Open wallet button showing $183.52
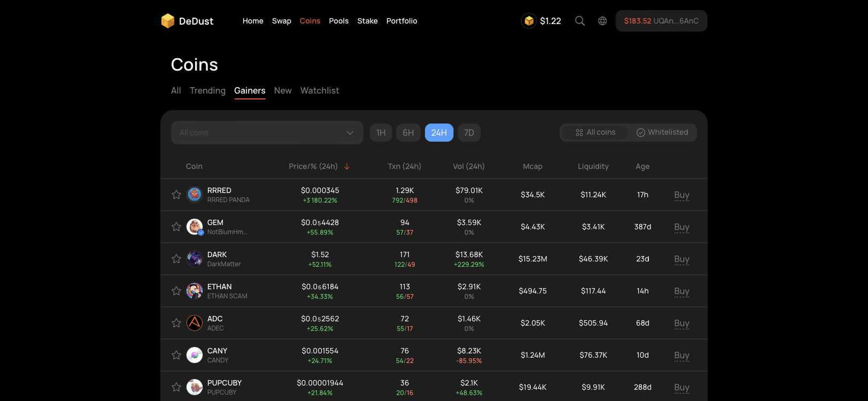The width and height of the screenshot is (868, 401). tap(661, 21)
